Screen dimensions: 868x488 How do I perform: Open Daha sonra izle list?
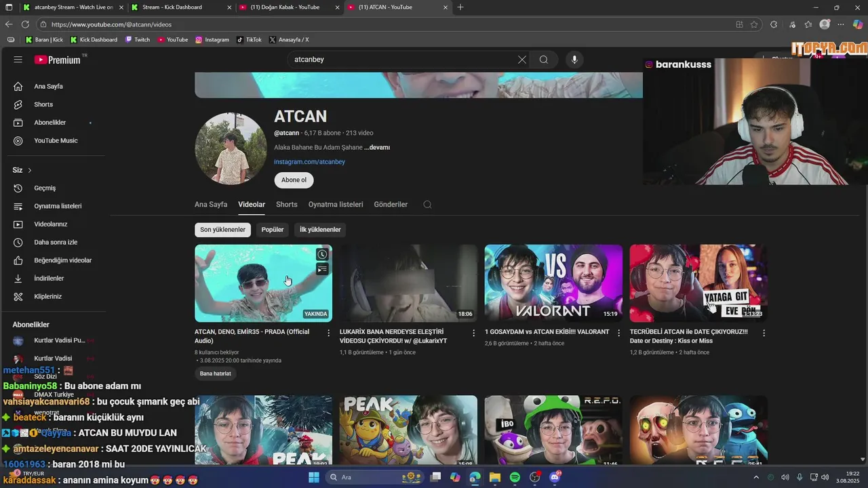pos(56,243)
